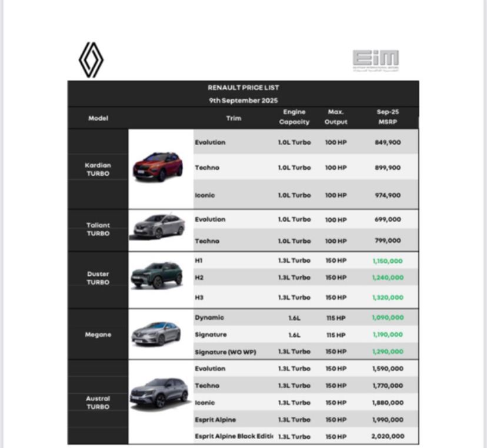Select the price '974,900'
This screenshot has width=487, height=448.
tap(388, 195)
